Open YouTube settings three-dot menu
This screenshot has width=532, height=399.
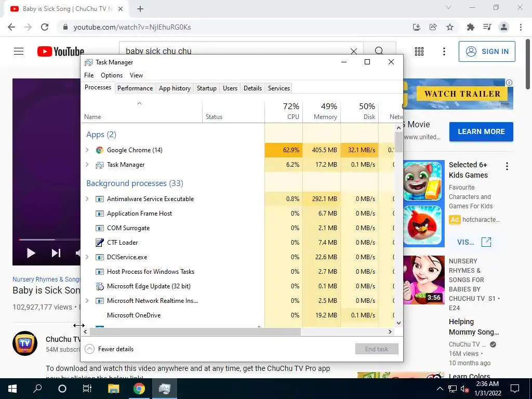pos(444,51)
